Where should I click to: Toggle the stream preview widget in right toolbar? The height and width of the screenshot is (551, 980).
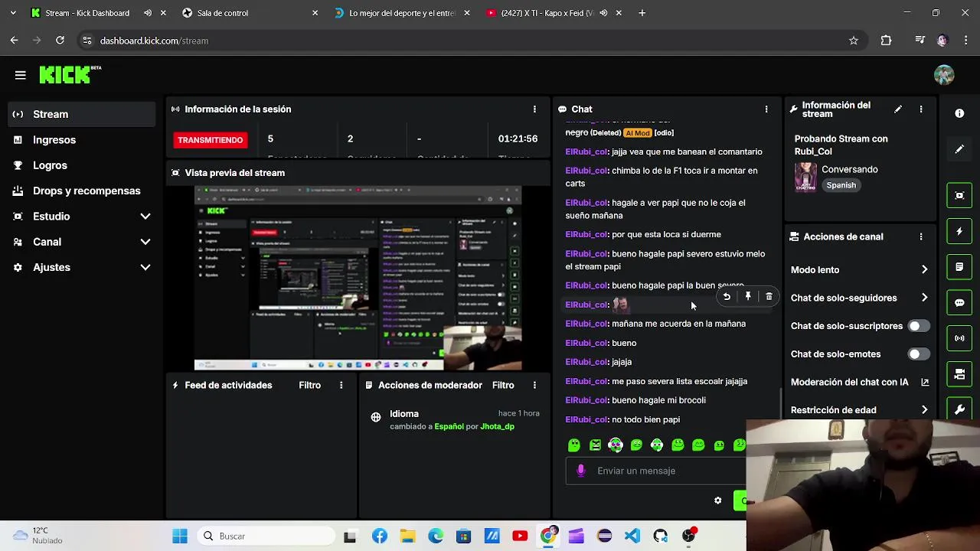coord(959,195)
